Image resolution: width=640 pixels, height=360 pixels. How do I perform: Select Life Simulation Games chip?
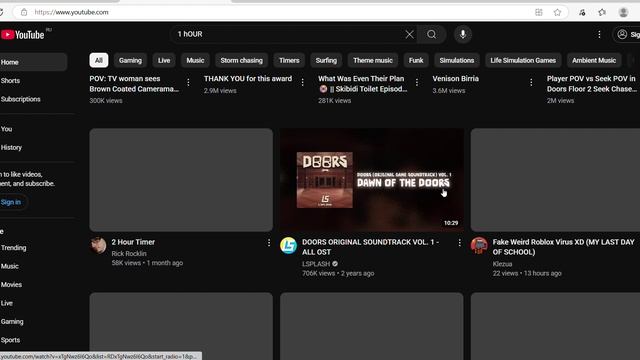click(x=523, y=60)
